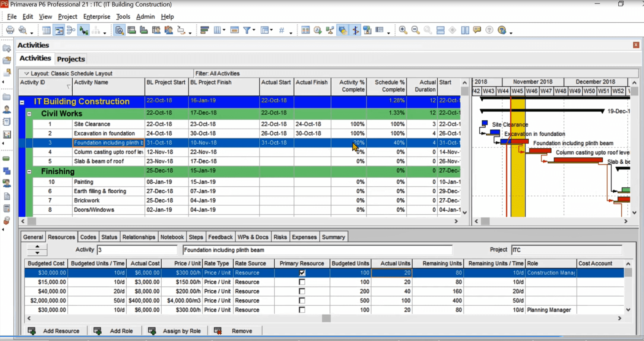This screenshot has width=644, height=341.
Task: Open the Expenses details tab
Action: point(304,237)
